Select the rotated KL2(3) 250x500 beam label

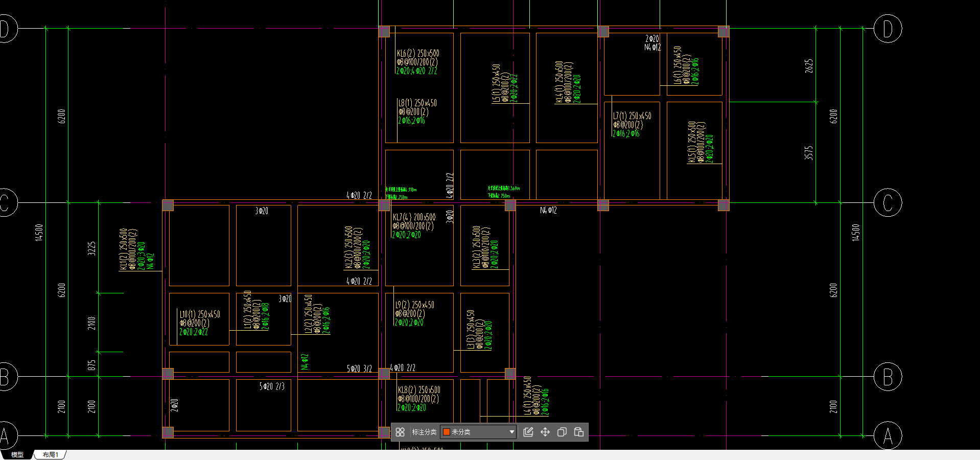348,247
